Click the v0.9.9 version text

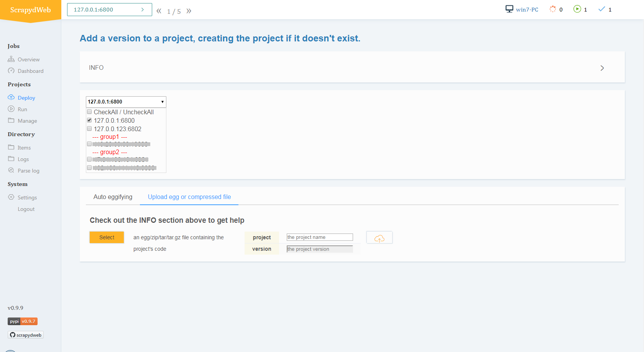(x=15, y=308)
